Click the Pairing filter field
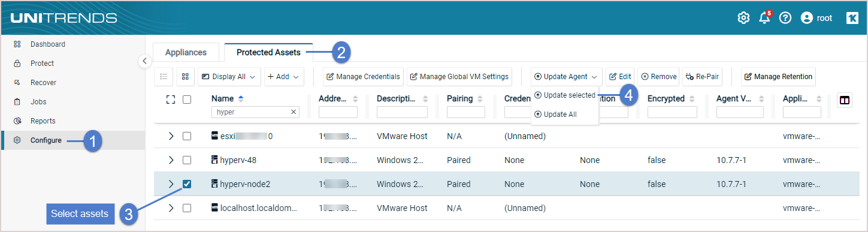This screenshot has width=868, height=232. tap(466, 112)
